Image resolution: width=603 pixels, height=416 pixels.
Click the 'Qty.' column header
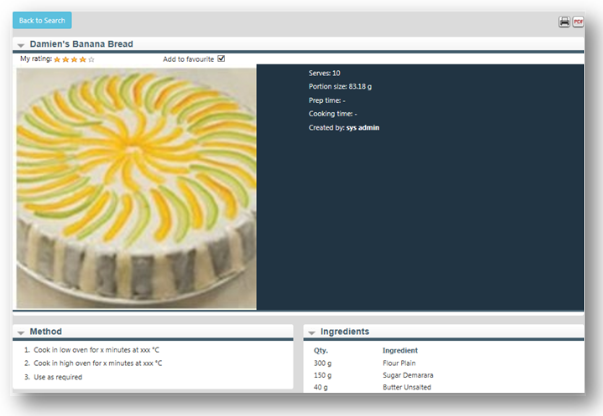click(x=321, y=351)
